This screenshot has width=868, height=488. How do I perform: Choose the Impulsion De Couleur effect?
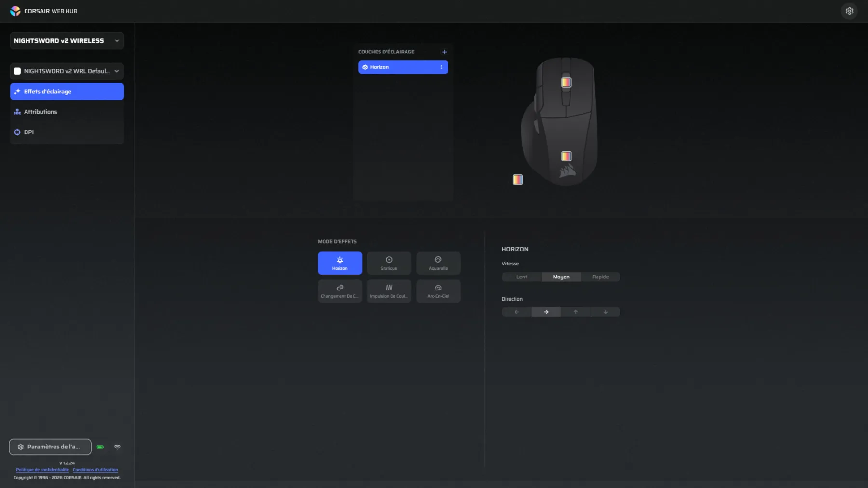(389, 291)
